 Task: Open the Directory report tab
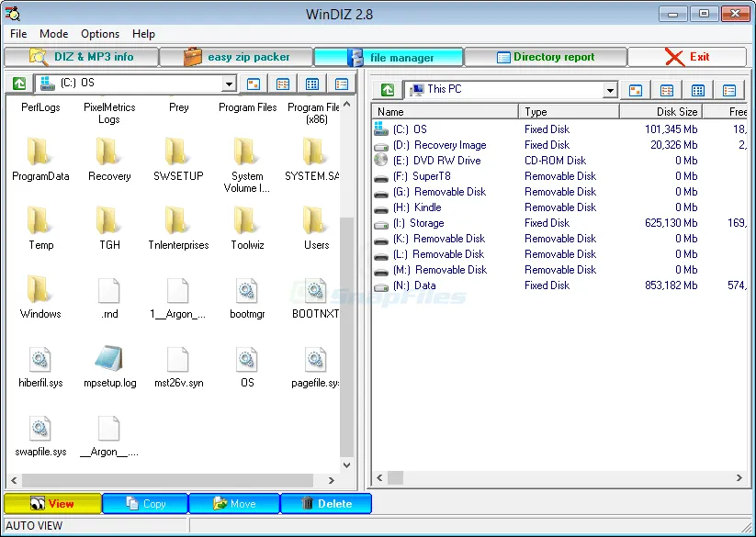[545, 57]
